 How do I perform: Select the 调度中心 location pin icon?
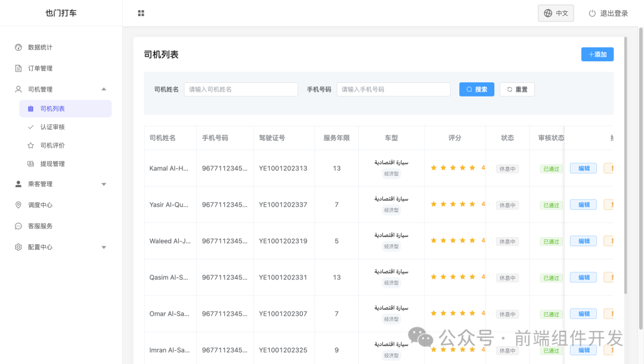click(17, 205)
